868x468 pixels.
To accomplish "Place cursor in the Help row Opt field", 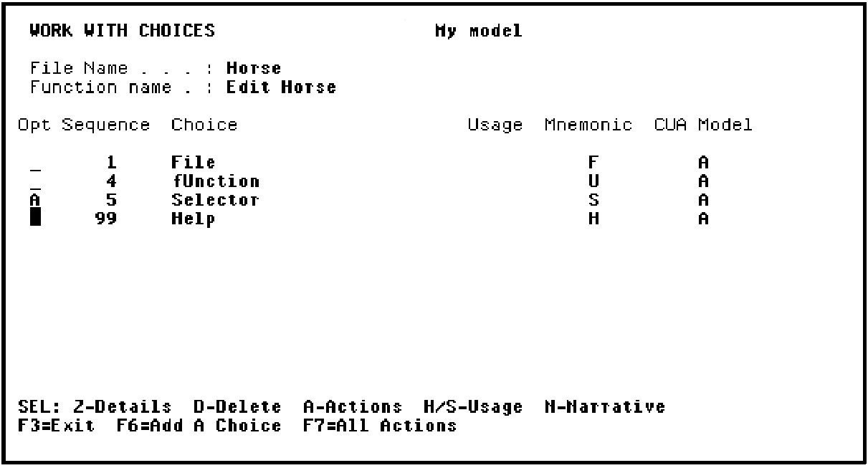I will coord(35,219).
